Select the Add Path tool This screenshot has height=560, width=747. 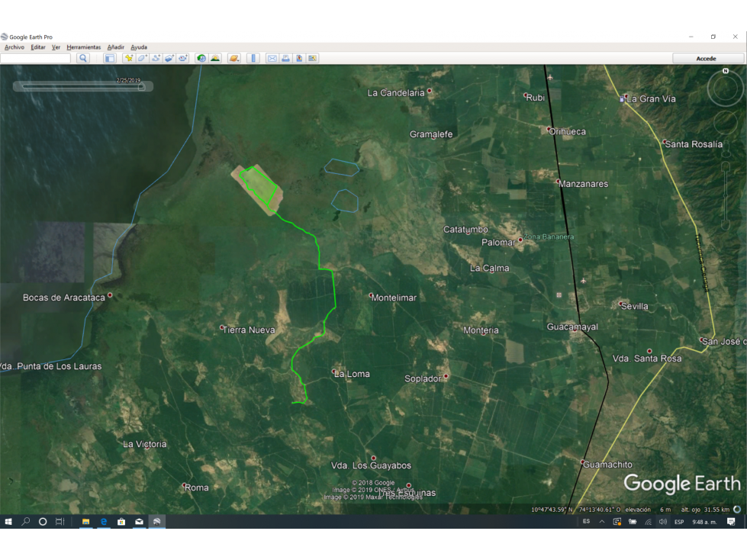(156, 58)
